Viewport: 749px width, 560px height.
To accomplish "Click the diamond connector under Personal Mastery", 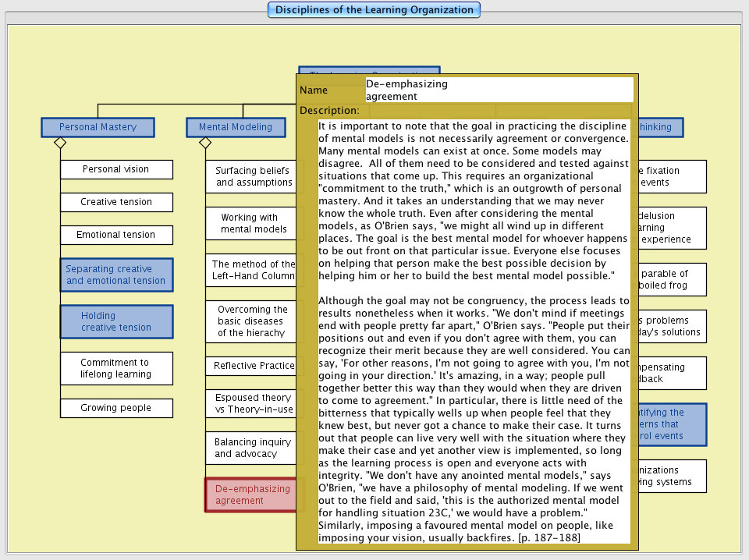I will pyautogui.click(x=60, y=144).
